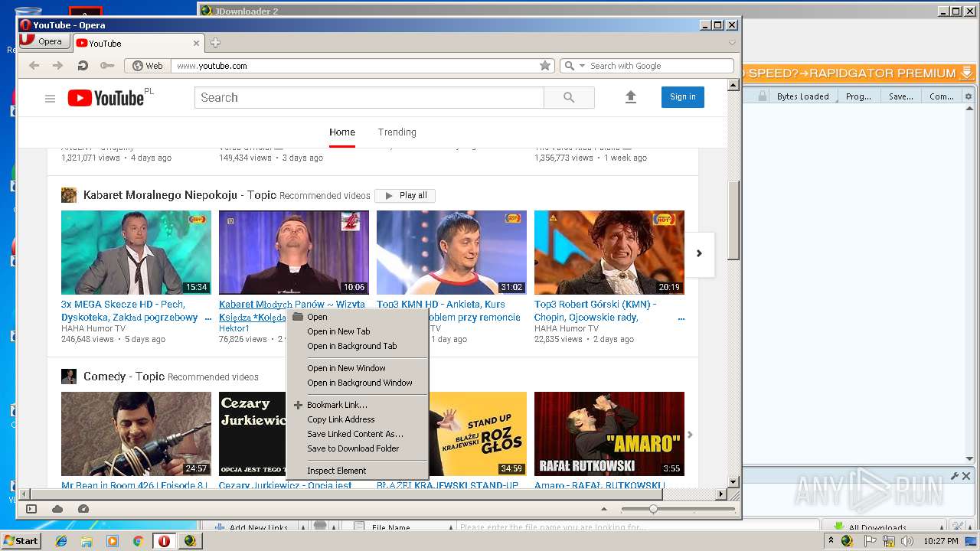
Task: Bookmark the page with star icon
Action: tap(545, 66)
